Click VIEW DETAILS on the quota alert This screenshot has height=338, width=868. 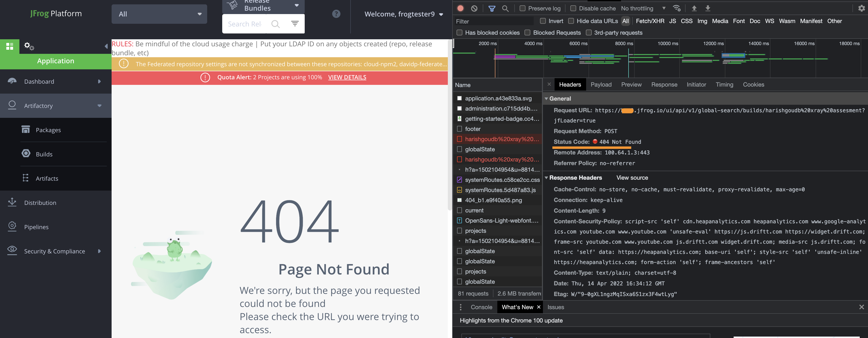pos(347,77)
